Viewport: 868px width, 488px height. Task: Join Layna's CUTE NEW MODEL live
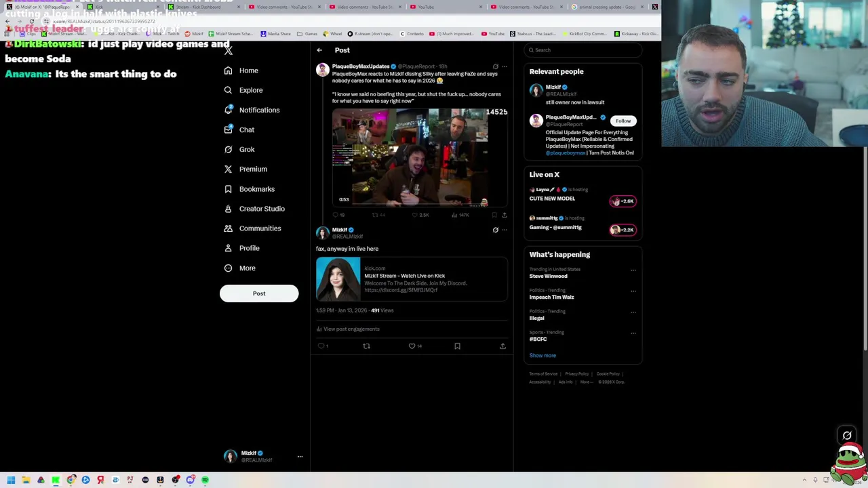coord(623,201)
